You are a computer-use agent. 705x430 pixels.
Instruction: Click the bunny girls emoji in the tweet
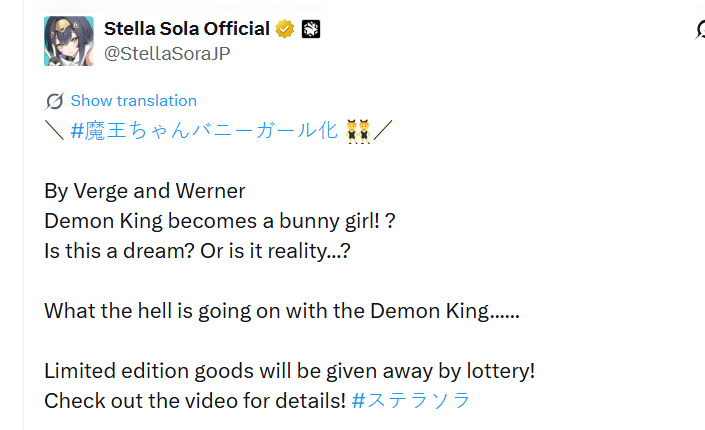coord(358,131)
